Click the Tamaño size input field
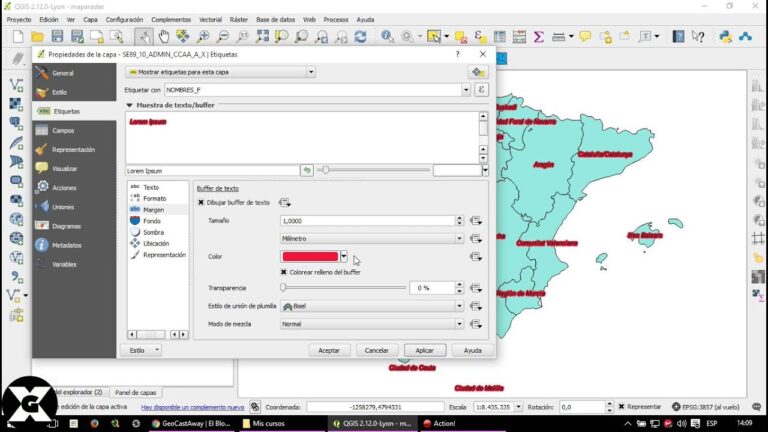 (368, 221)
